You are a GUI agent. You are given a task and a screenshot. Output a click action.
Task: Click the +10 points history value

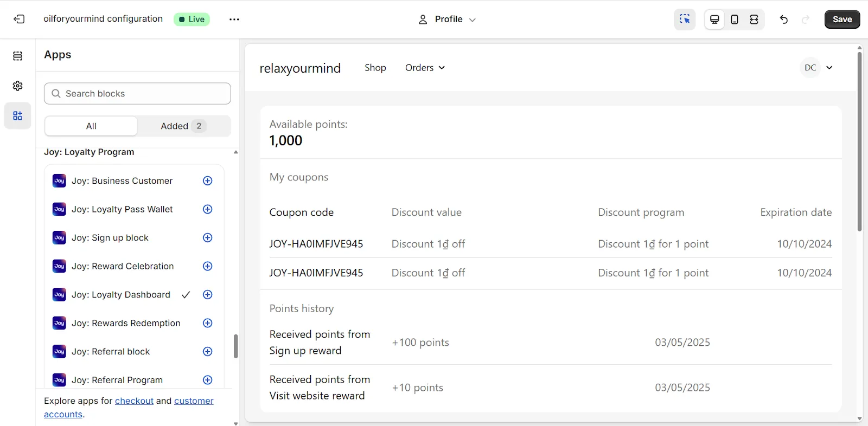coord(417,388)
